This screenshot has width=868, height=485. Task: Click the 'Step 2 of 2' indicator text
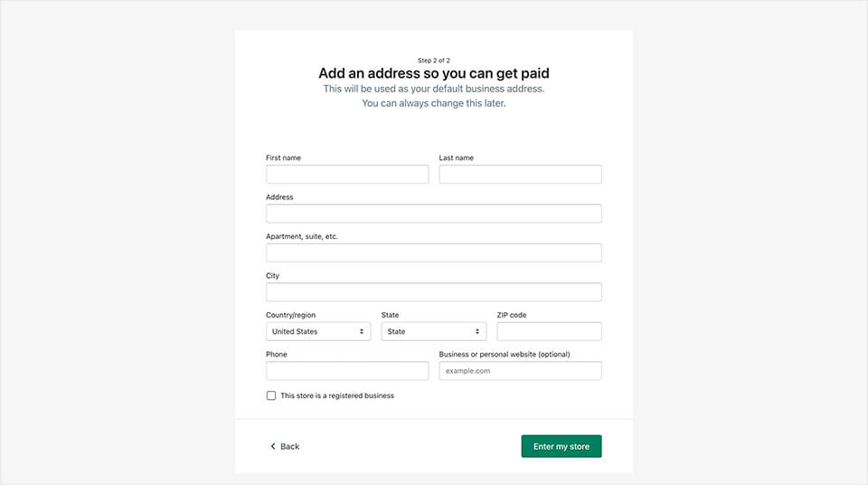[434, 60]
